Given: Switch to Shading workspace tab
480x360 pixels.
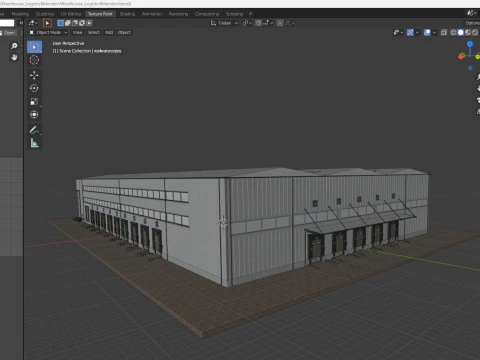Looking at the screenshot, I should [127, 14].
